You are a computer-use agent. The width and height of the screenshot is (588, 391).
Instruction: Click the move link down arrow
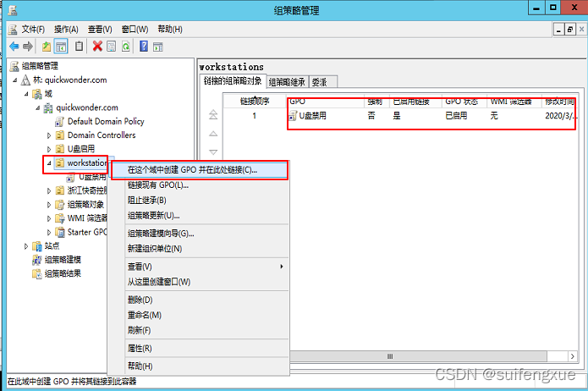click(213, 152)
